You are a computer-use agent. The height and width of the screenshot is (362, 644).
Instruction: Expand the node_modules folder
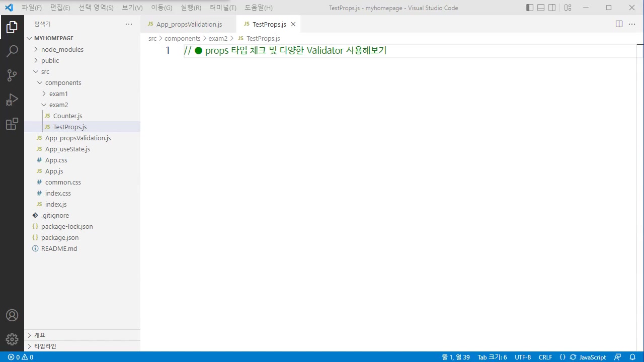coord(62,49)
